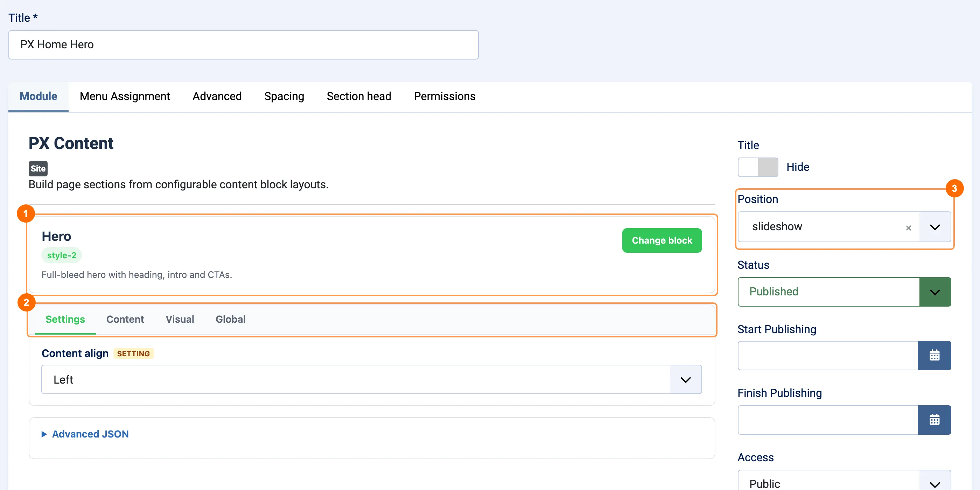The image size is (980, 490).
Task: Open the Status Published dropdown
Action: 844,292
